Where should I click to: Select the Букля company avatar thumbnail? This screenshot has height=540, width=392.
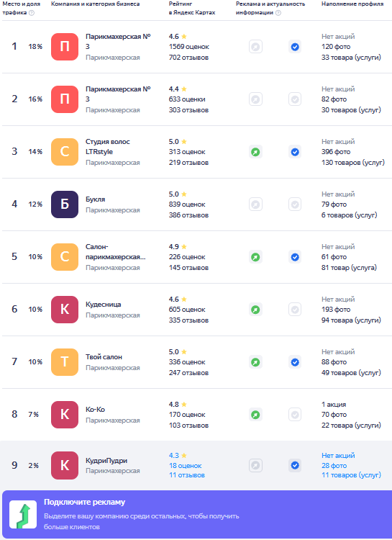pyautogui.click(x=65, y=204)
